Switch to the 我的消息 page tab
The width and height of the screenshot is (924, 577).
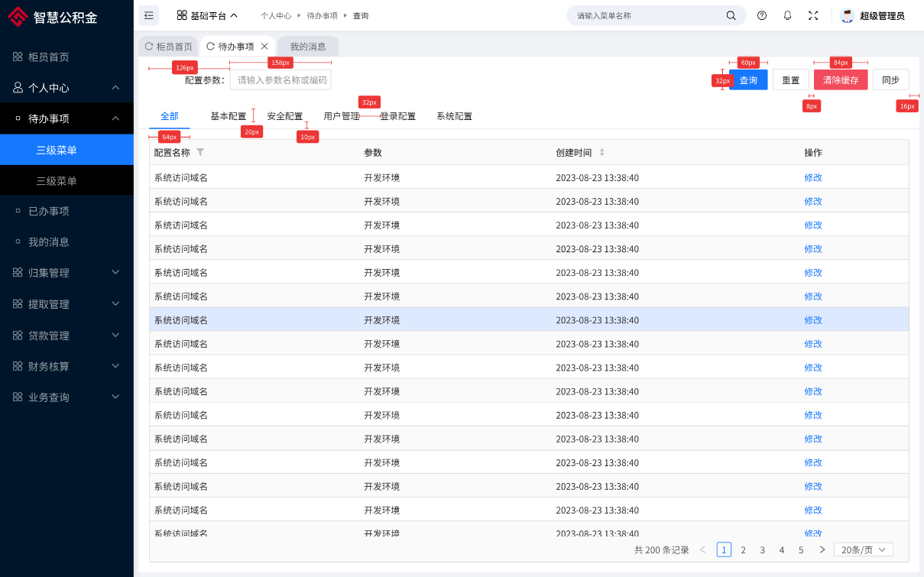[308, 47]
